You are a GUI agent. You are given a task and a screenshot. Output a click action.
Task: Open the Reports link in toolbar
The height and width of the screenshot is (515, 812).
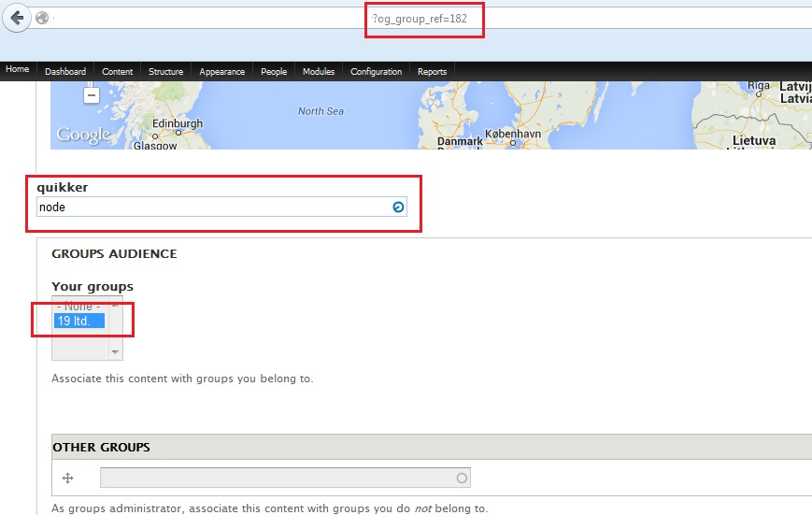(432, 72)
